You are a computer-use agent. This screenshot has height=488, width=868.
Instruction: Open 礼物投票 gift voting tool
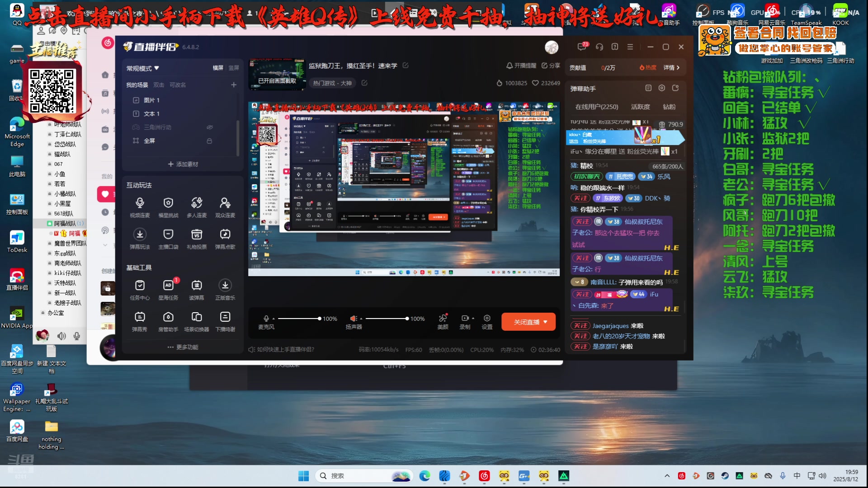197,239
